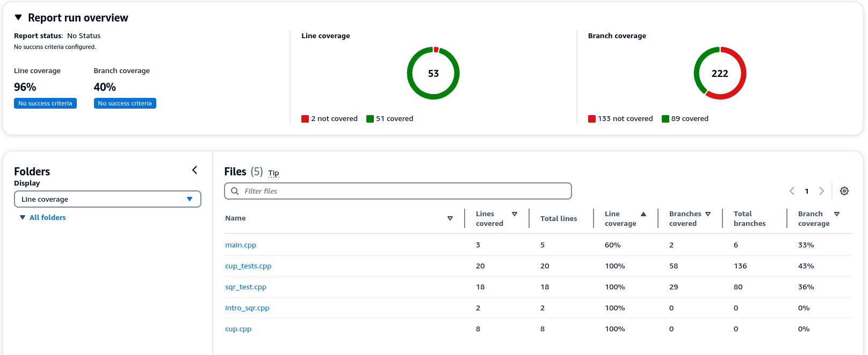Sort by Lines covered column arrow

(515, 214)
